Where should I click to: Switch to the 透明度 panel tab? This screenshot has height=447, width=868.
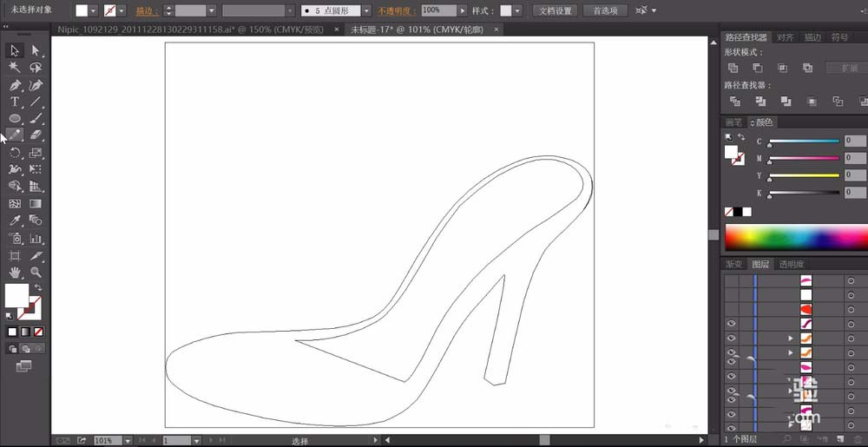[x=792, y=265]
